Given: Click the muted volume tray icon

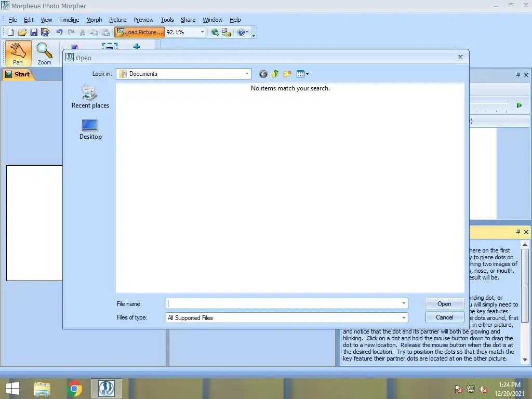Looking at the screenshot, I should click(483, 389).
